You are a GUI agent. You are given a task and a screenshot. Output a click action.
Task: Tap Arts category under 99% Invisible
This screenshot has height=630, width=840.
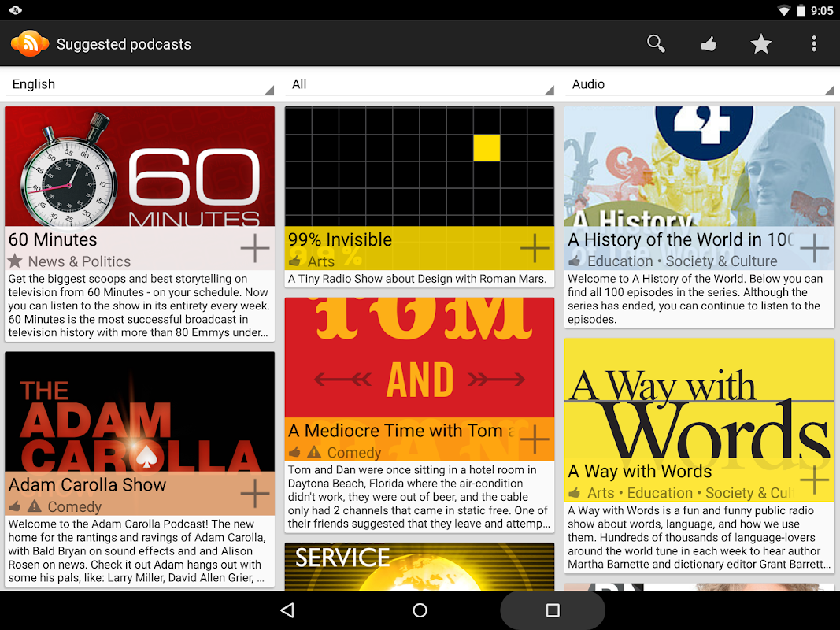(x=321, y=261)
